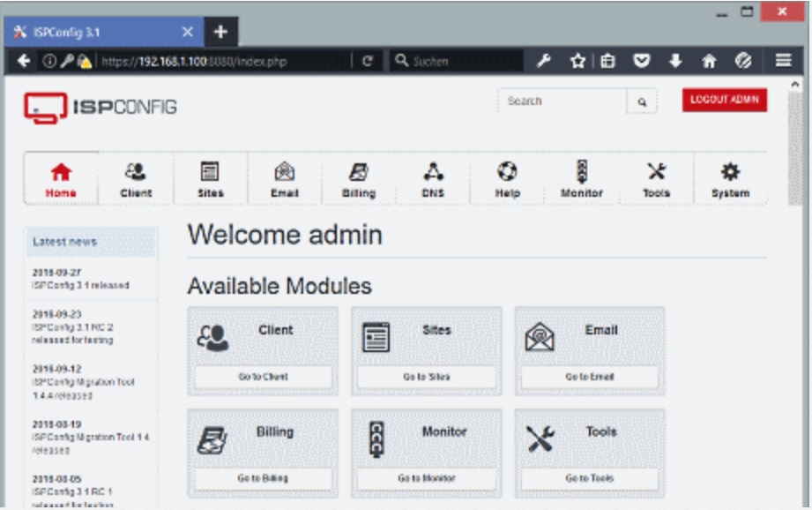Open the Billing navigation tab

pyautogui.click(x=358, y=179)
